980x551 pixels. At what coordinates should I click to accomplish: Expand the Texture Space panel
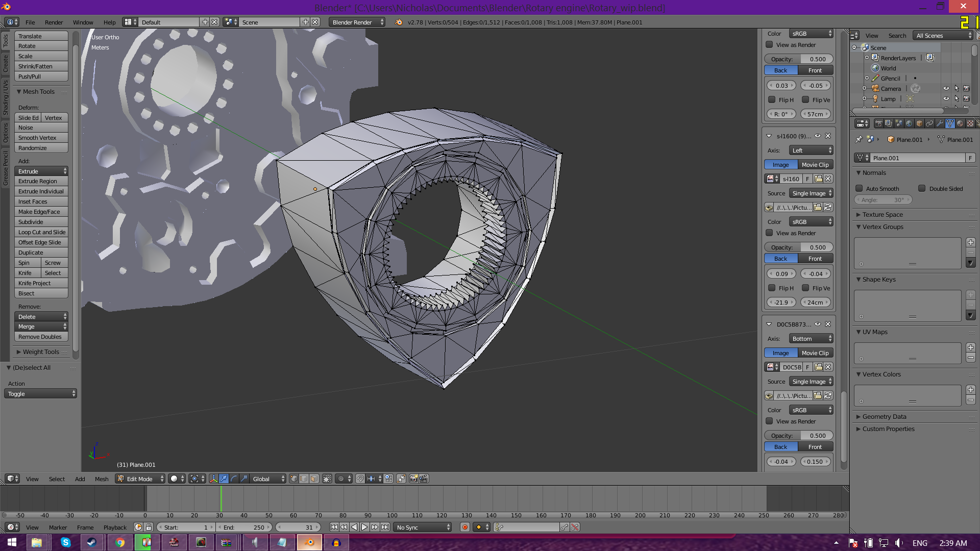882,214
